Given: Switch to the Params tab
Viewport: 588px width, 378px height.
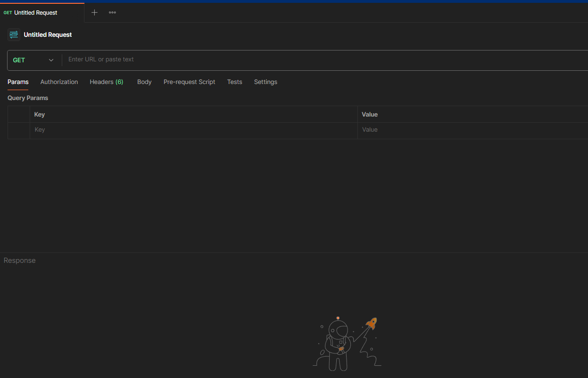Looking at the screenshot, I should pyautogui.click(x=18, y=82).
